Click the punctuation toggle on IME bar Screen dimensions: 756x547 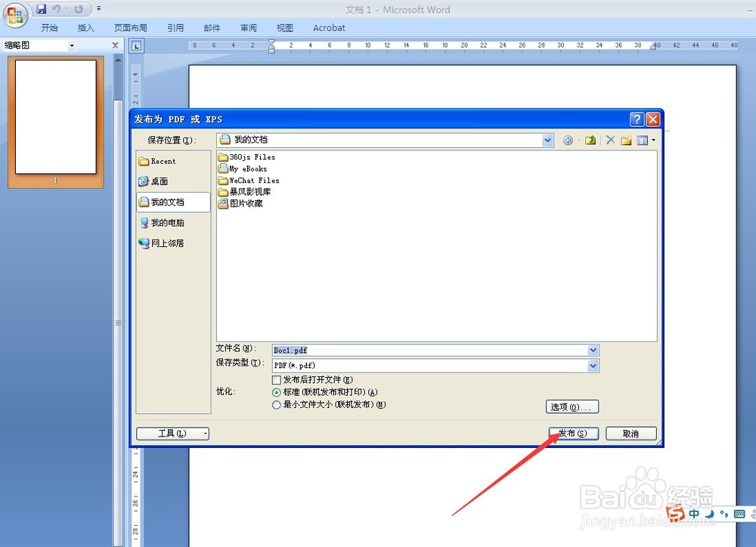[723, 514]
